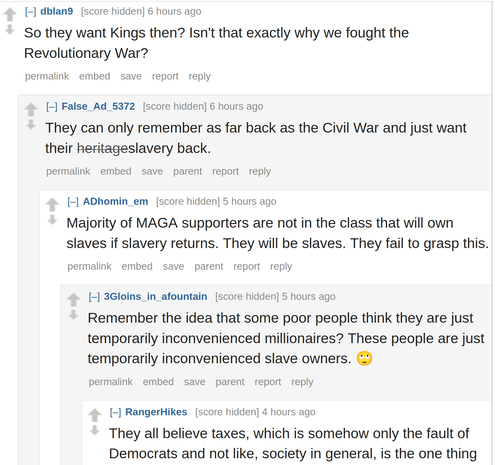Image resolution: width=495 pixels, height=465 pixels.
Task: Collapse False_Ad_5372's comment thread
Action: 52,107
